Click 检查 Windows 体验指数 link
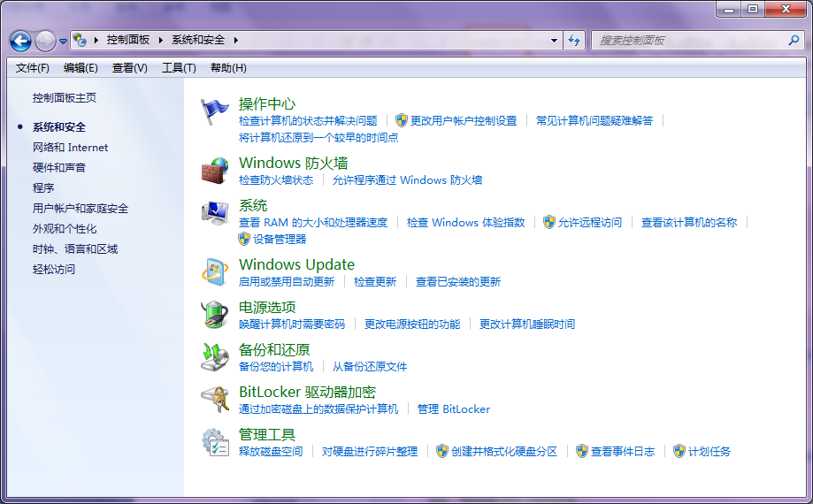The height and width of the screenshot is (504, 813). (466, 222)
